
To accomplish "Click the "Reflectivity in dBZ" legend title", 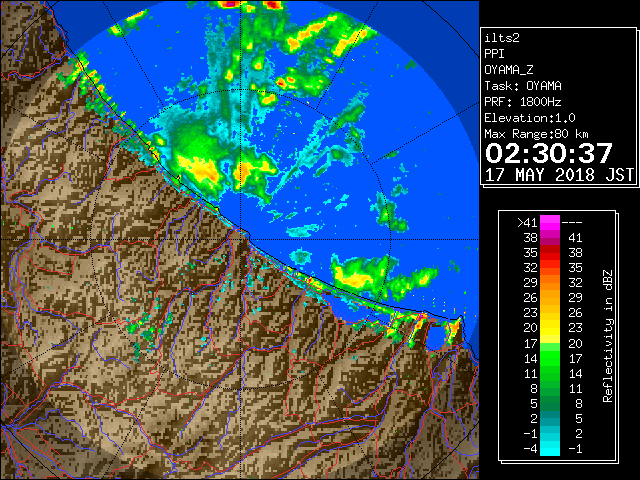I will click(607, 336).
